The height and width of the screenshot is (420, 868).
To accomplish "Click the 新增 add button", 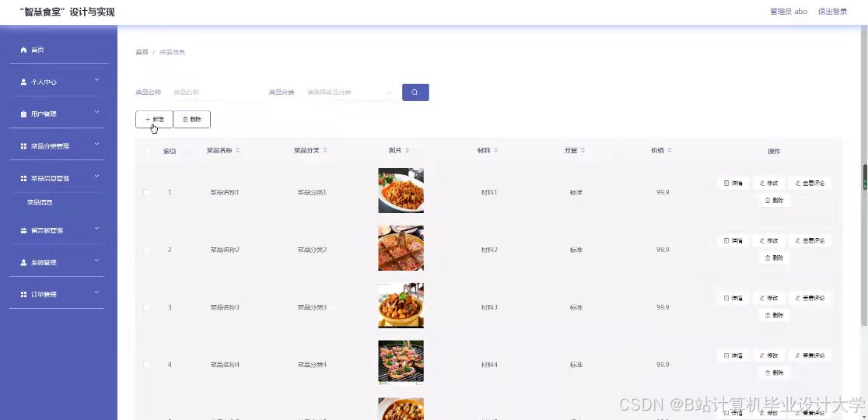I will click(x=154, y=120).
